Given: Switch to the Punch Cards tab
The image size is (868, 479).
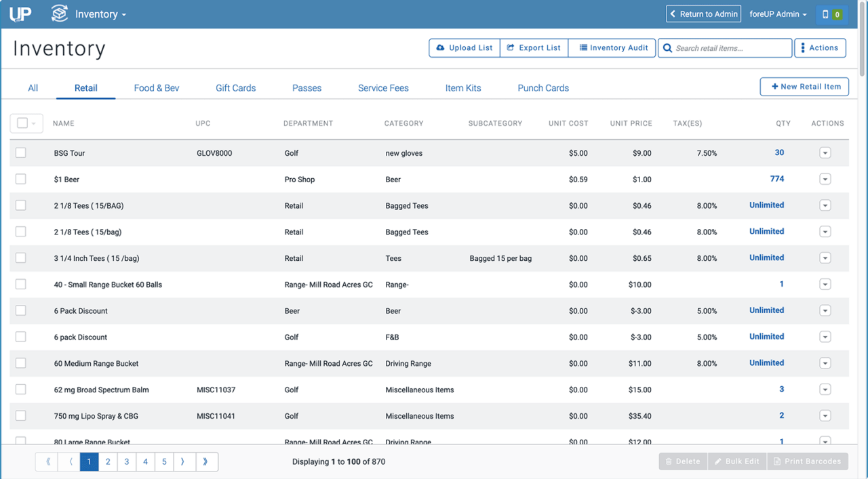Looking at the screenshot, I should (543, 88).
